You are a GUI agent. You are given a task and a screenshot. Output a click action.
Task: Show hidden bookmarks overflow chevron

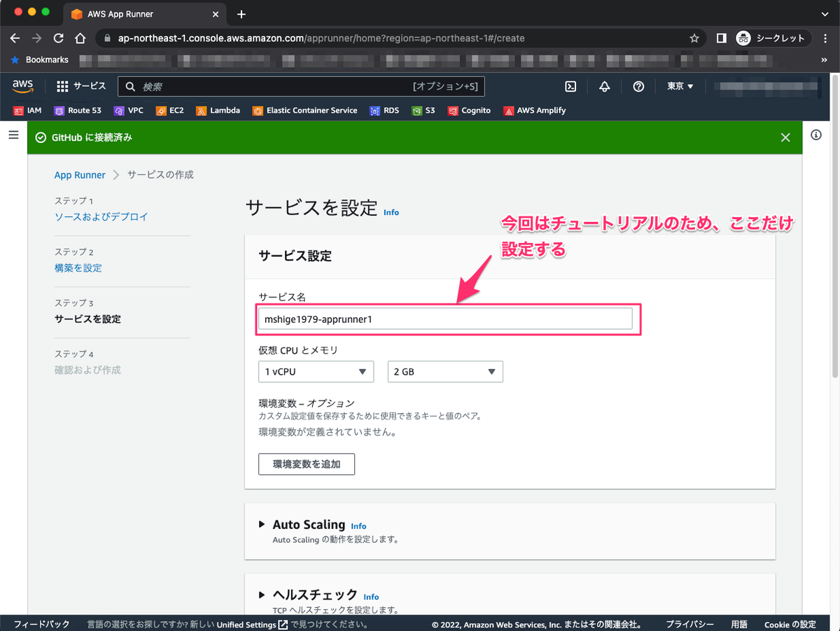tap(824, 60)
